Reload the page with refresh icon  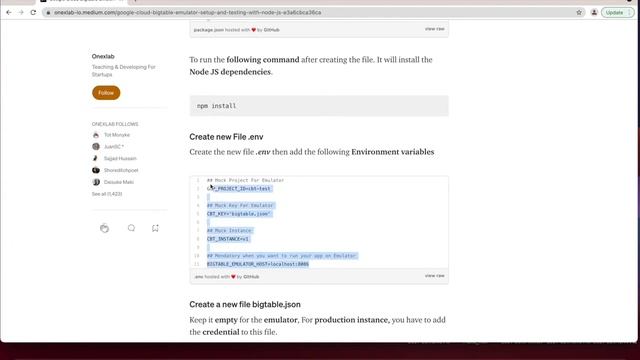[33, 13]
